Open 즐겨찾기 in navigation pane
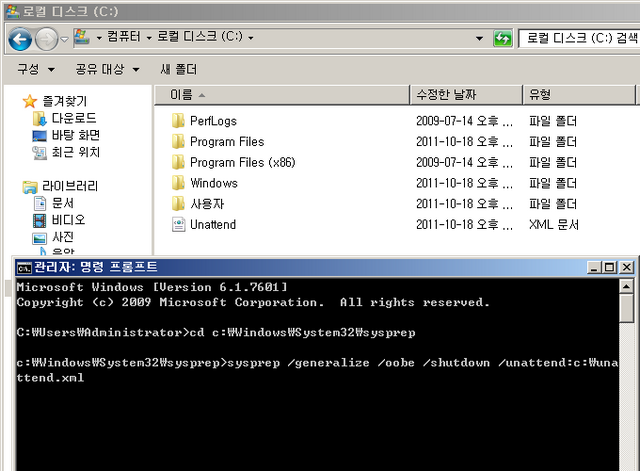The width and height of the screenshot is (640, 471). [65, 101]
